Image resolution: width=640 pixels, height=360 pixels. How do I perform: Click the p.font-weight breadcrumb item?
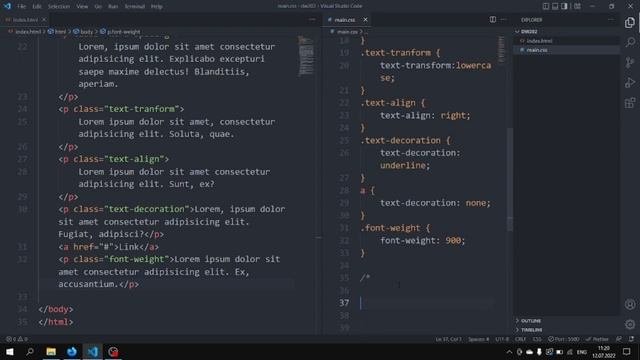120,31
